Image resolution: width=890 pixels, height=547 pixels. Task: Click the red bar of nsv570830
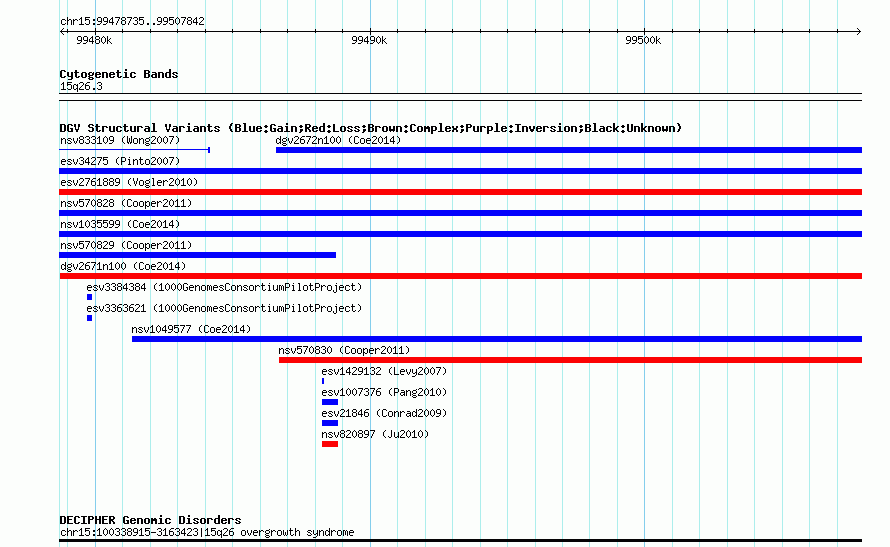point(570,360)
